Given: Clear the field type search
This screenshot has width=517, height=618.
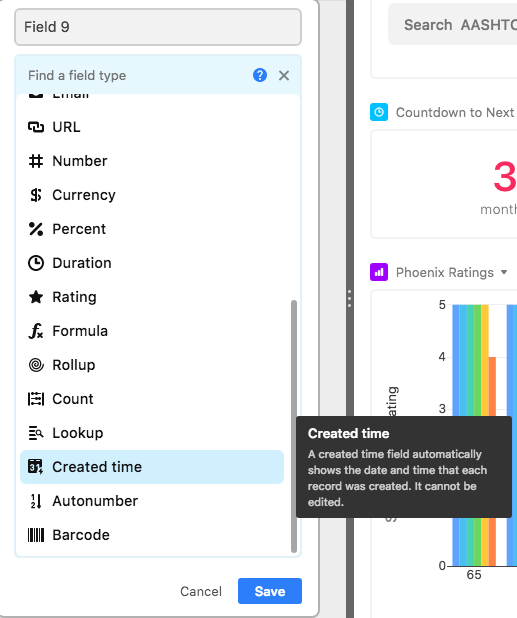Looking at the screenshot, I should point(284,75).
